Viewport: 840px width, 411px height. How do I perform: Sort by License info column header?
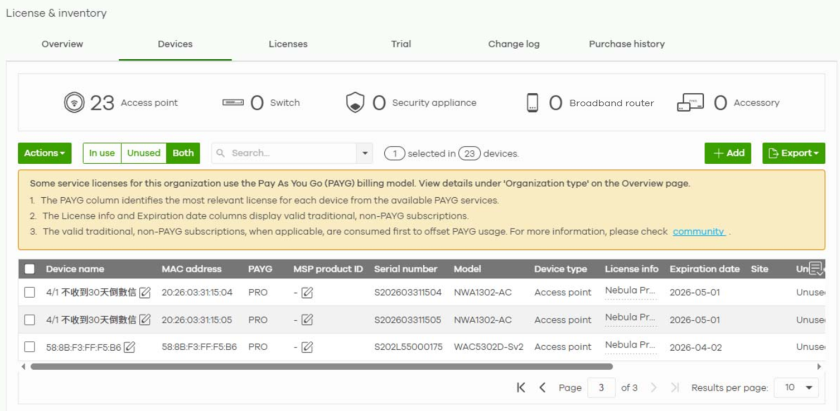click(632, 269)
